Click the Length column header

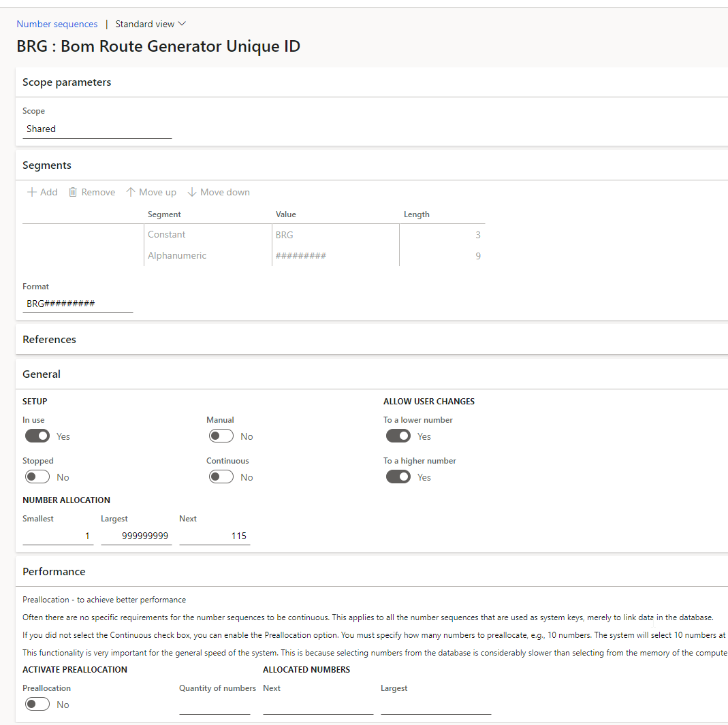[x=417, y=214]
